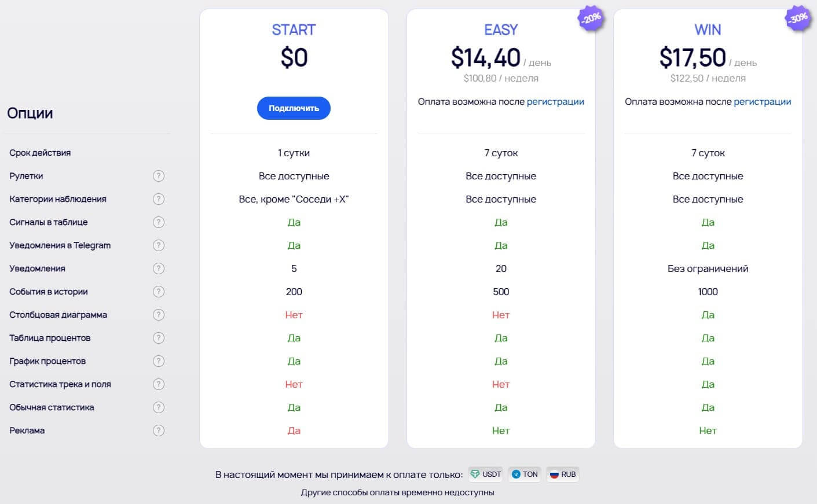
Task: Open регистрации link under WIN plan
Action: pos(762,102)
